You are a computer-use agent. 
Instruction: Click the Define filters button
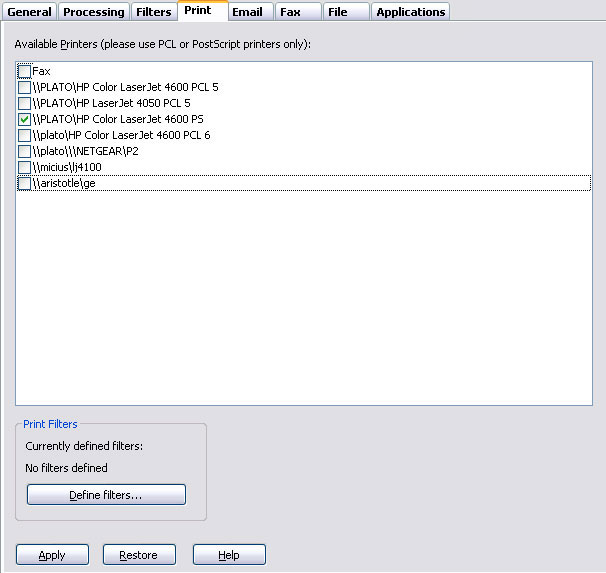tap(106, 495)
